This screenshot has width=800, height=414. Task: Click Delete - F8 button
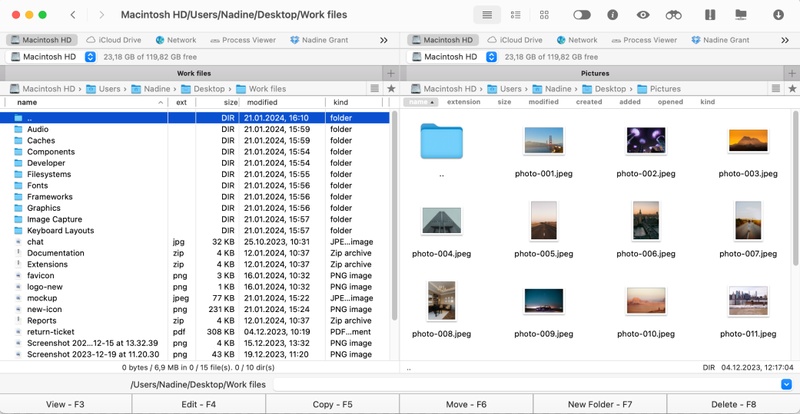pyautogui.click(x=734, y=404)
